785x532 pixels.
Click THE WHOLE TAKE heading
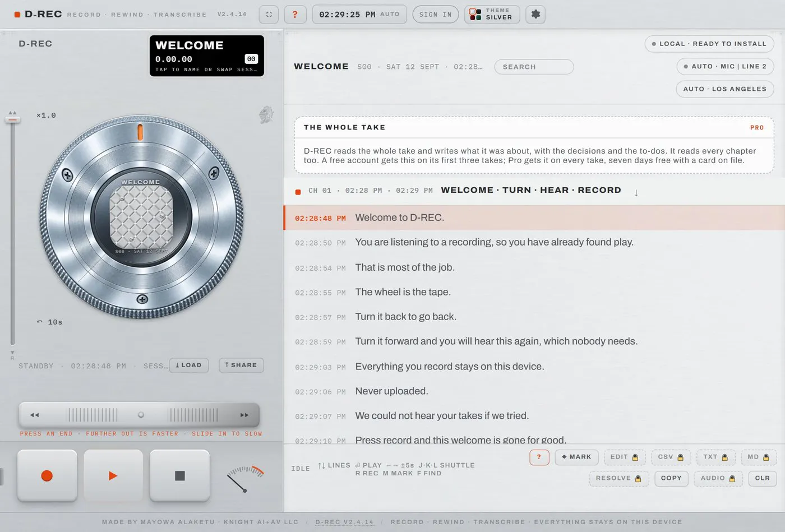[x=344, y=127]
